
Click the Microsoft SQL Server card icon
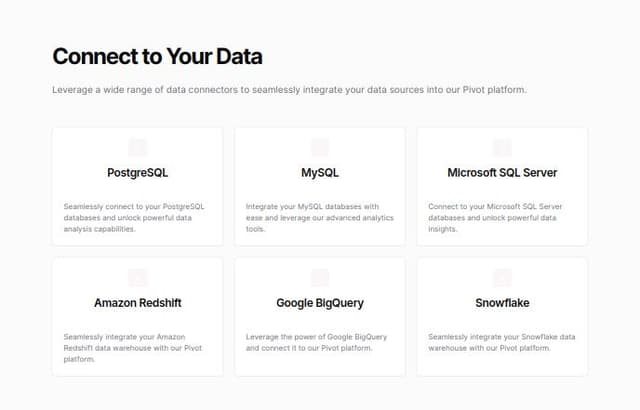(502, 148)
